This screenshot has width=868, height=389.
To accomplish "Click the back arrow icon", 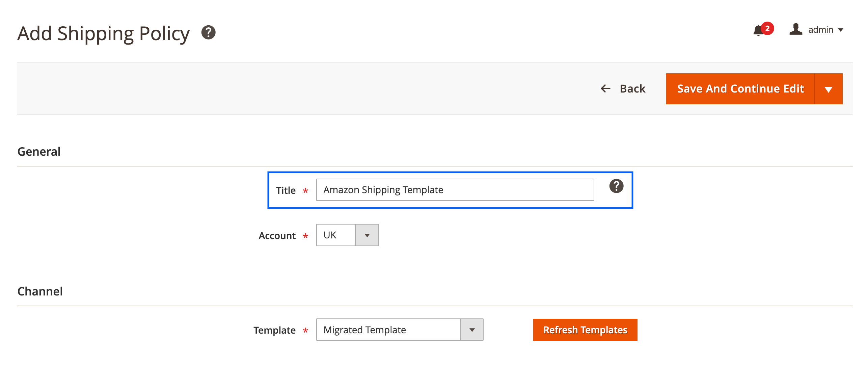I will click(x=606, y=88).
